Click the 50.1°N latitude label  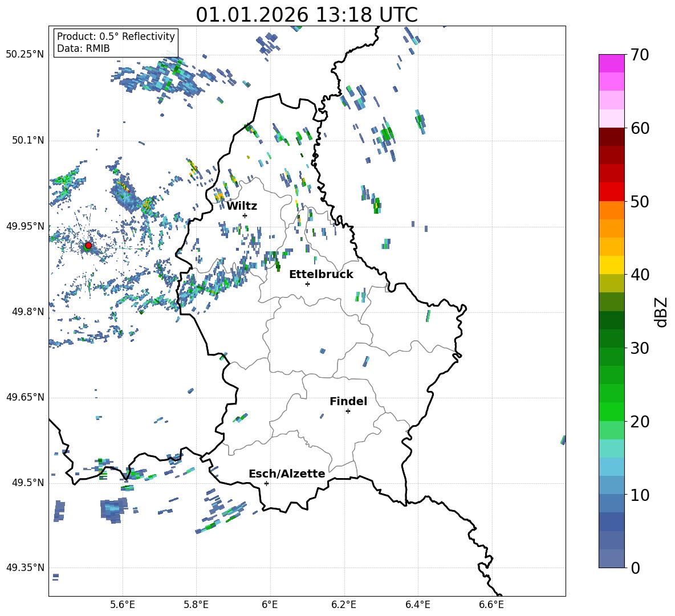point(28,140)
